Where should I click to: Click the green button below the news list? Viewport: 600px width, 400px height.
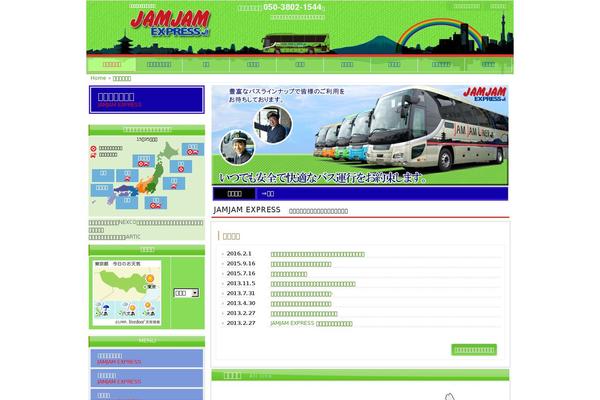(474, 350)
